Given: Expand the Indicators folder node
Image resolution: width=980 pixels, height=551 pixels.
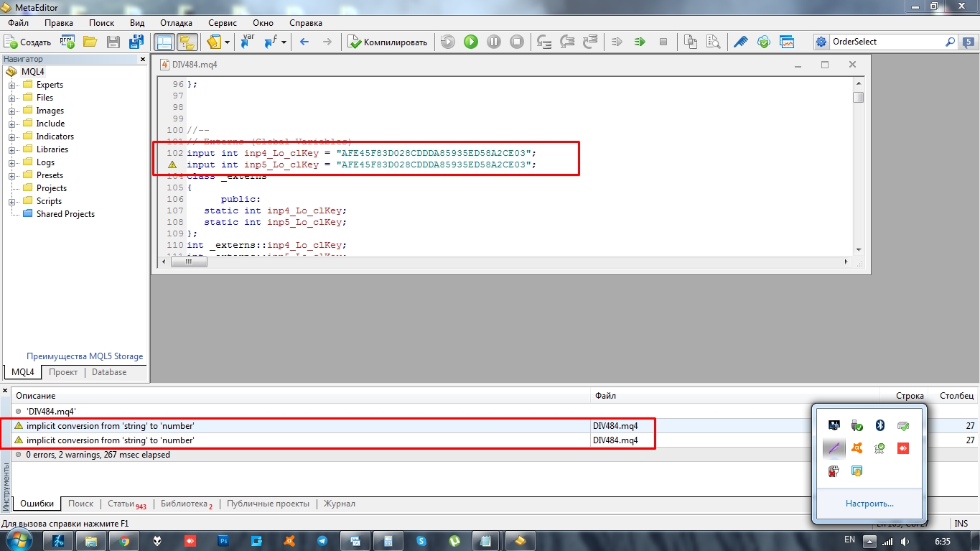Looking at the screenshot, I should 12,136.
